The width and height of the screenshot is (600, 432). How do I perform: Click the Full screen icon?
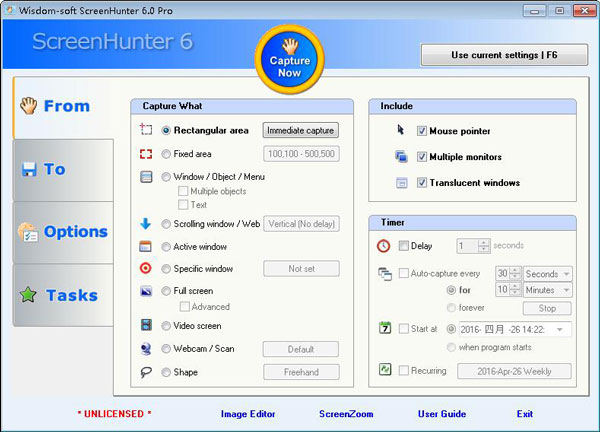tap(146, 291)
